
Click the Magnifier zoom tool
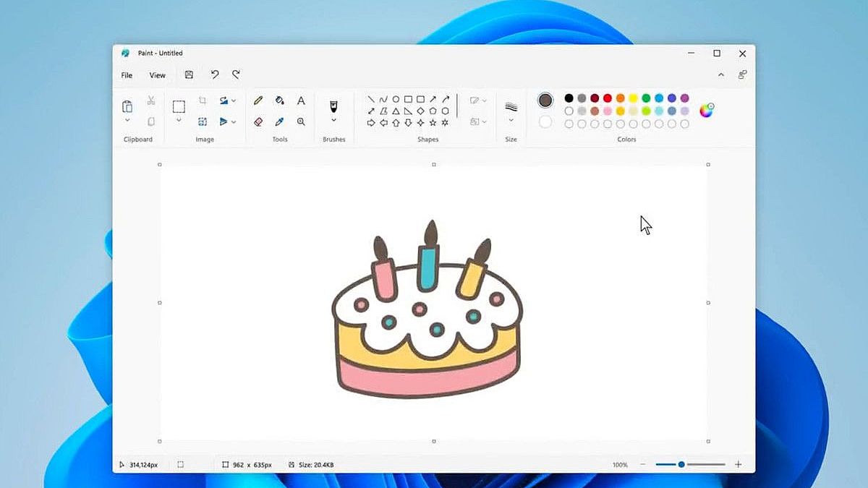click(x=301, y=121)
